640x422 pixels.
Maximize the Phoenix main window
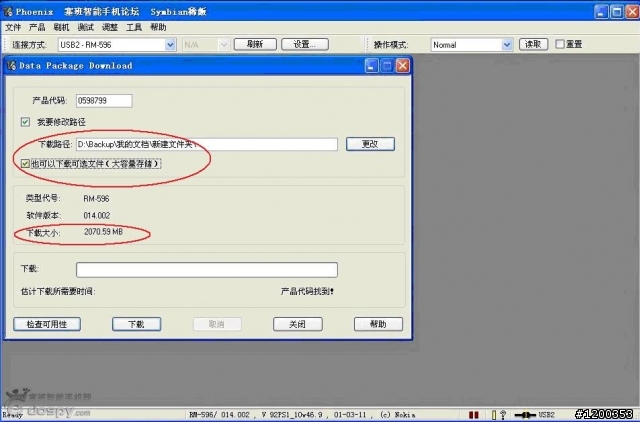point(617,11)
